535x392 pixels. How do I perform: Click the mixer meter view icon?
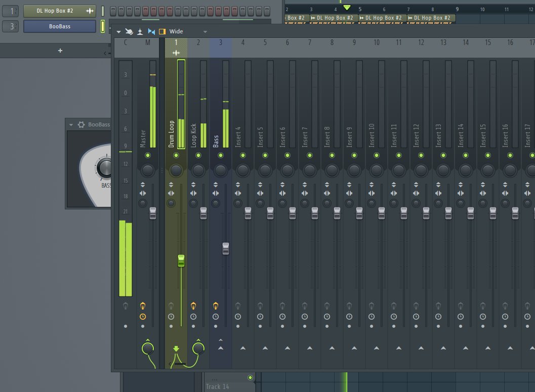(x=140, y=32)
